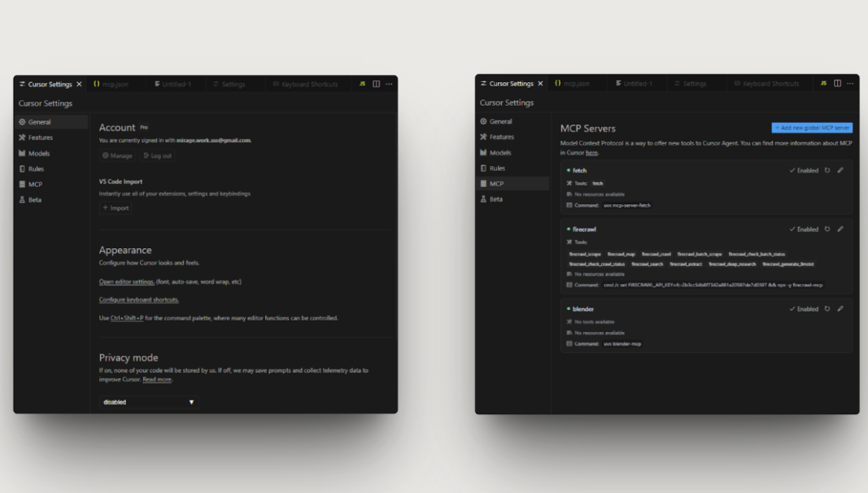Click JS tab icon in left window
868x493 pixels.
[x=362, y=84]
